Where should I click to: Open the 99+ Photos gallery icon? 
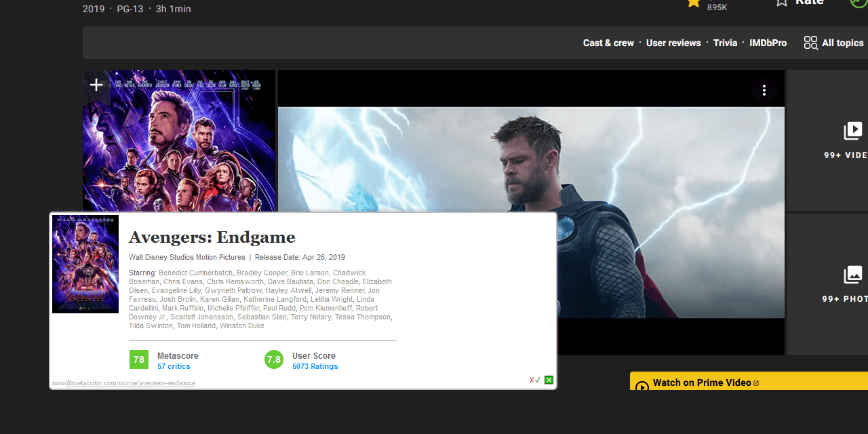coord(853,275)
